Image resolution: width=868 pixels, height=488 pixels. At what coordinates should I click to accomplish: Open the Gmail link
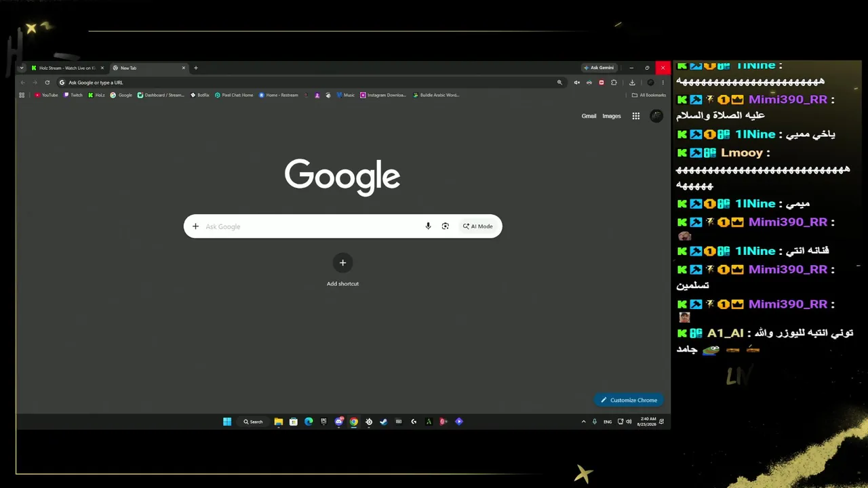point(589,116)
